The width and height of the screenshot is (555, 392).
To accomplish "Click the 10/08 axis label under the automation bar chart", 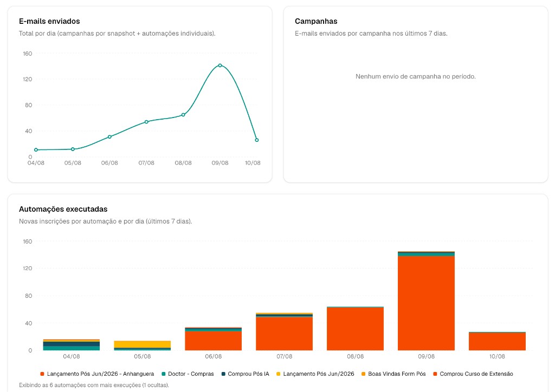I will [x=497, y=356].
